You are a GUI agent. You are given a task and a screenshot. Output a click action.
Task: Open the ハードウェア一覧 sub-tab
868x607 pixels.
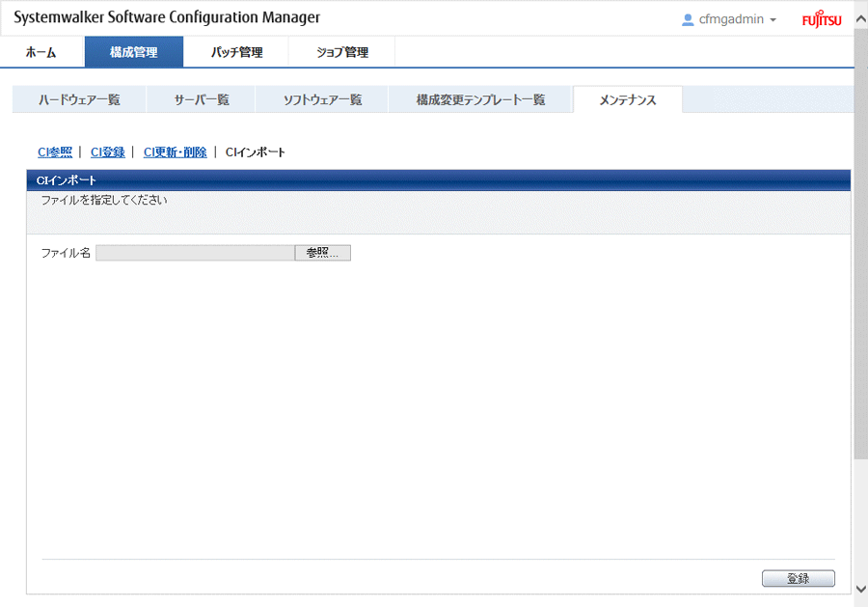tap(79, 99)
